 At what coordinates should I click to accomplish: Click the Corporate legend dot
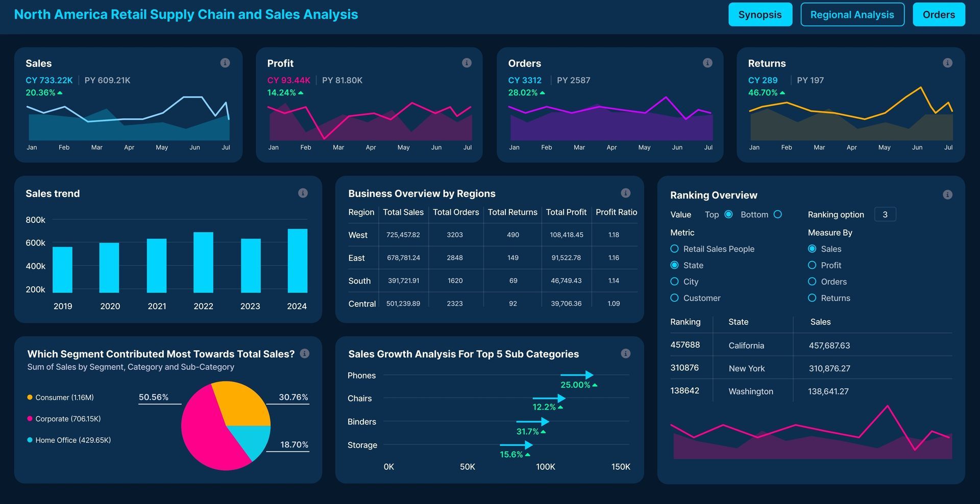[30, 418]
